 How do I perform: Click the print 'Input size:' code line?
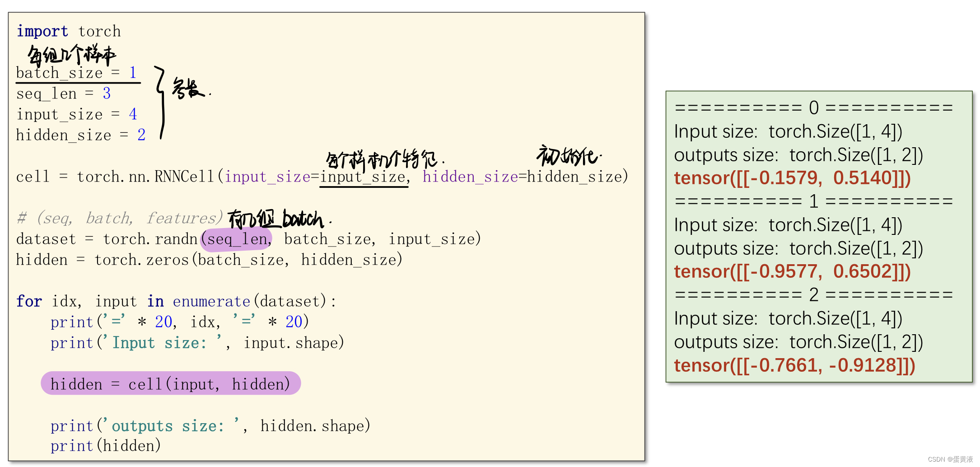click(197, 343)
